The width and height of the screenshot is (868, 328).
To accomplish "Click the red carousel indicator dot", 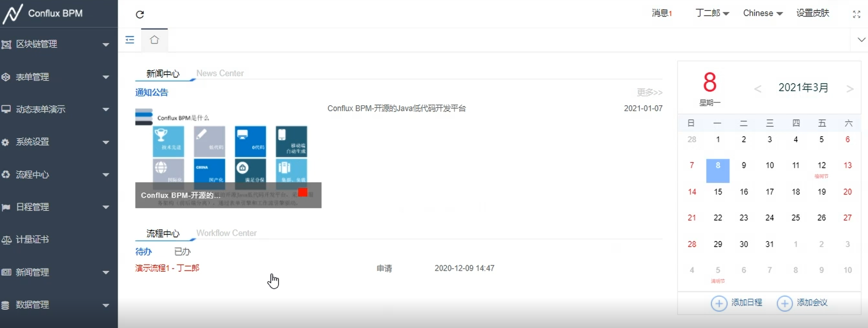I will pos(303,192).
